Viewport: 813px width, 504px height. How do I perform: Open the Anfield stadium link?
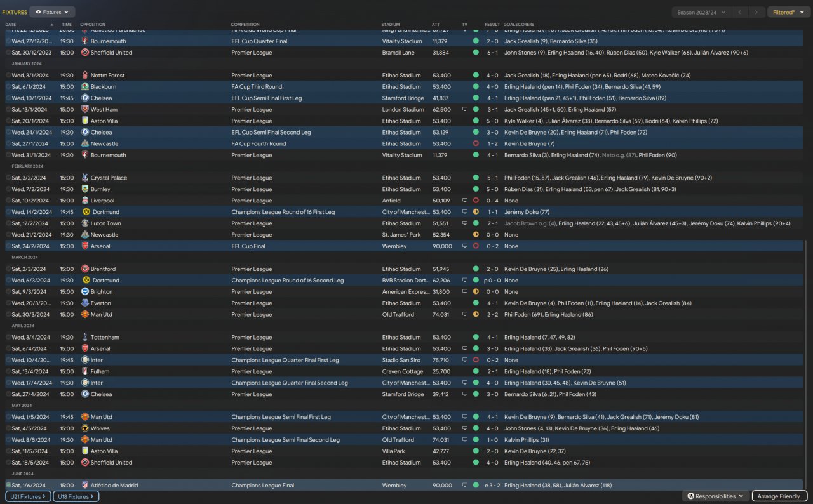point(391,201)
